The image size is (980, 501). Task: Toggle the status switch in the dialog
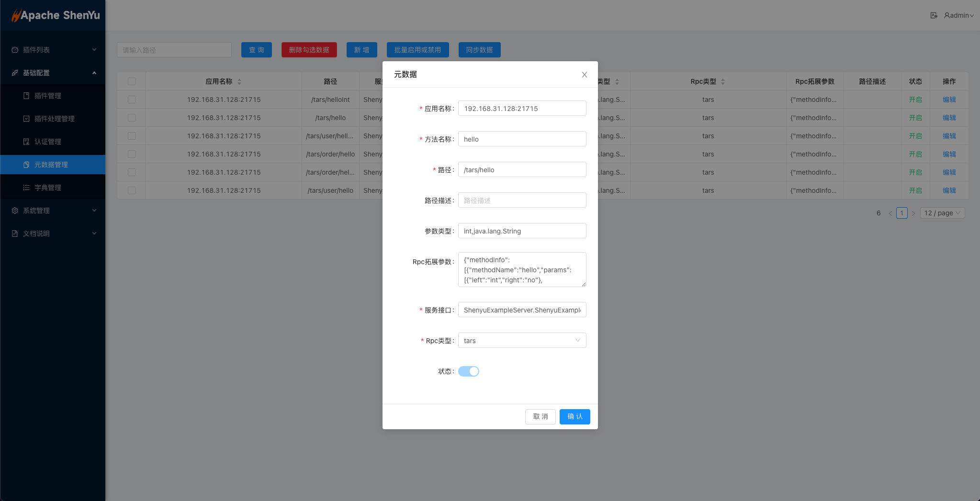tap(468, 371)
